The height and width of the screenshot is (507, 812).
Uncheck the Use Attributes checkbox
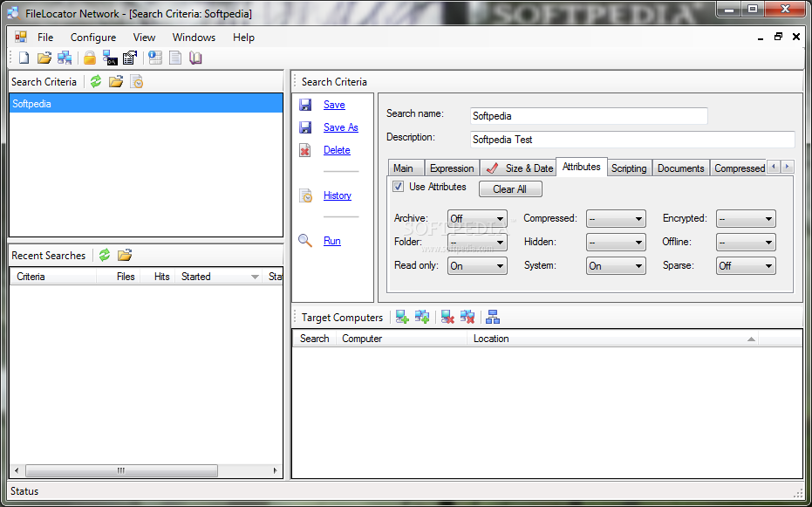399,187
